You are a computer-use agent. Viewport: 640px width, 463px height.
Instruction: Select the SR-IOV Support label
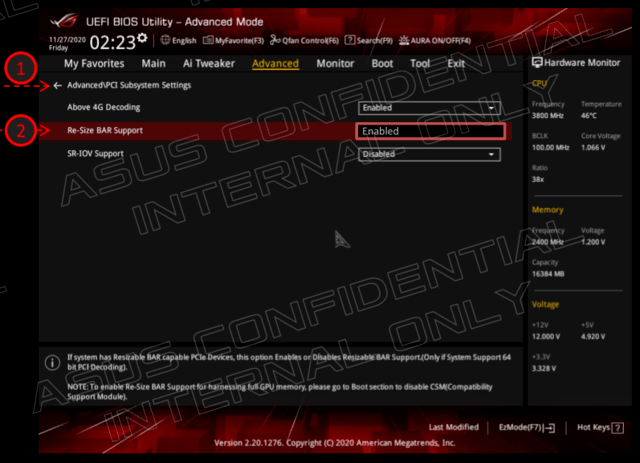[95, 154]
